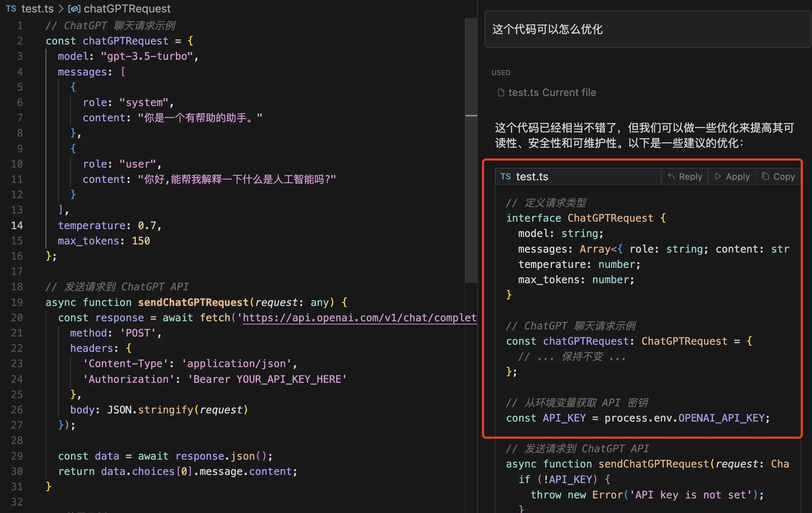Screen dimensions: 812x513
Task: Open test.ts breadcrumb item
Action: click(x=37, y=9)
